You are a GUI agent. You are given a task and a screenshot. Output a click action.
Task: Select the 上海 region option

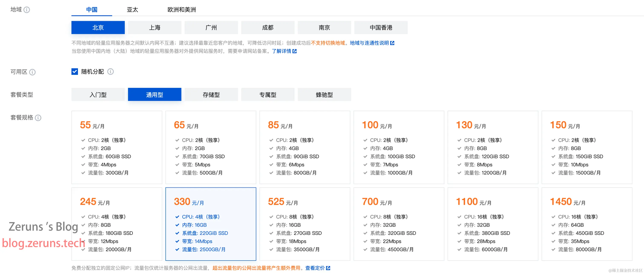(154, 28)
